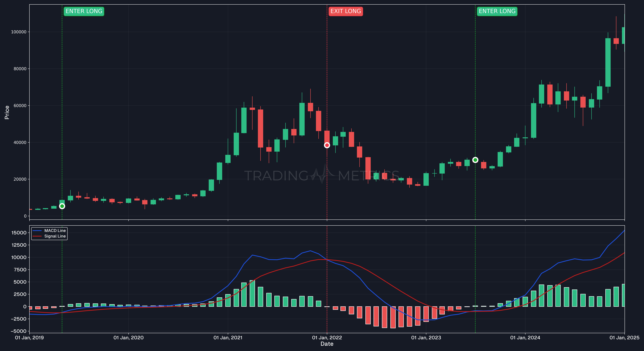Viewport: 644px width, 351px height.
Task: Click the 80000 price axis label
Action: point(20,69)
